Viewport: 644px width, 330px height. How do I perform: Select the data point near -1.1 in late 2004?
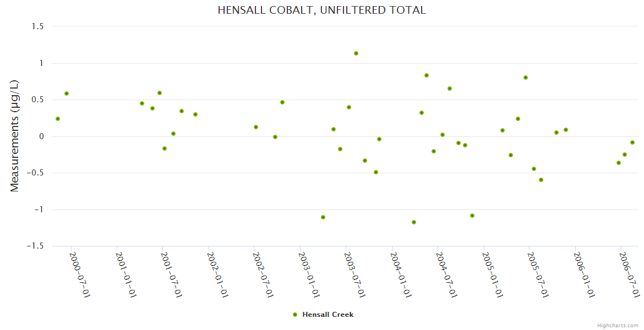[x=472, y=216]
